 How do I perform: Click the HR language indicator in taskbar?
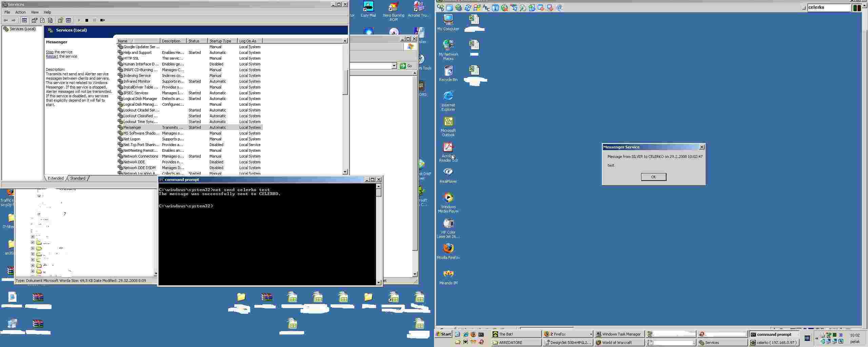[807, 338]
